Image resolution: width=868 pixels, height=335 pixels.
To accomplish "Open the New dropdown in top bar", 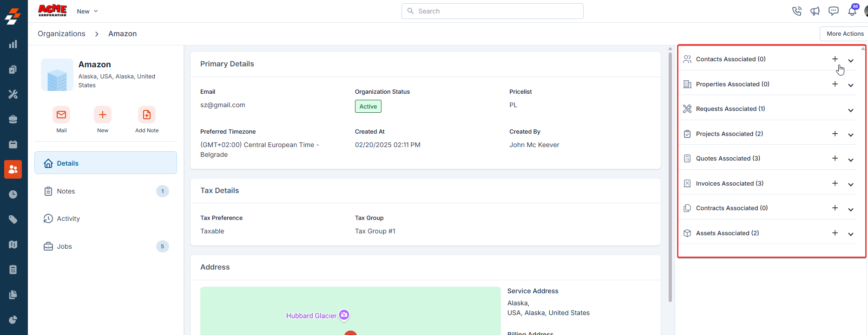I will pyautogui.click(x=87, y=11).
